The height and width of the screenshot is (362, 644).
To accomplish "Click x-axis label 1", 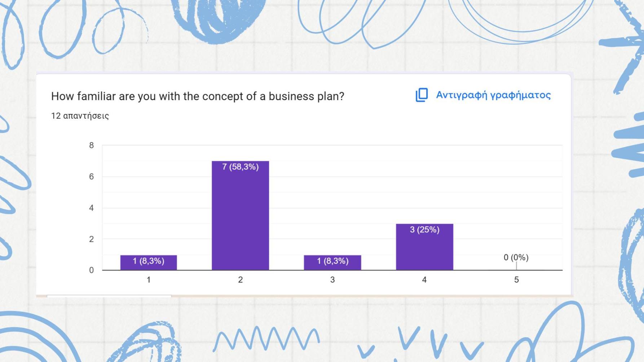I will pos(149,280).
